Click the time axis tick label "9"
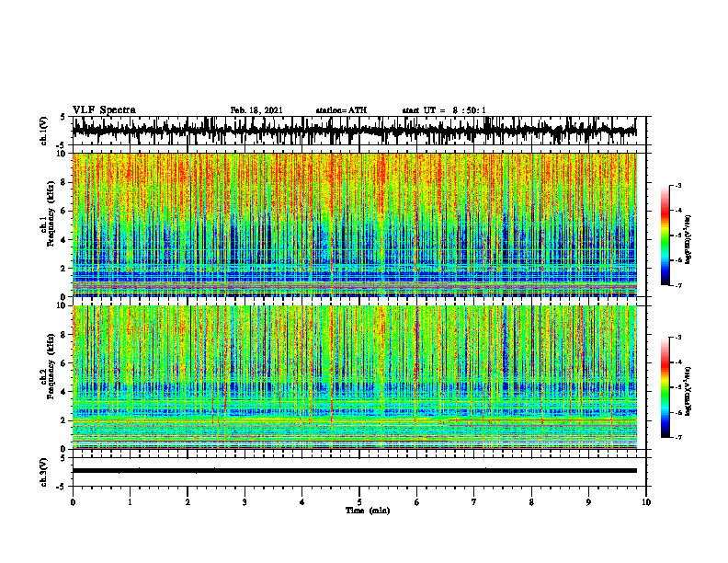728x563 pixels. [588, 502]
